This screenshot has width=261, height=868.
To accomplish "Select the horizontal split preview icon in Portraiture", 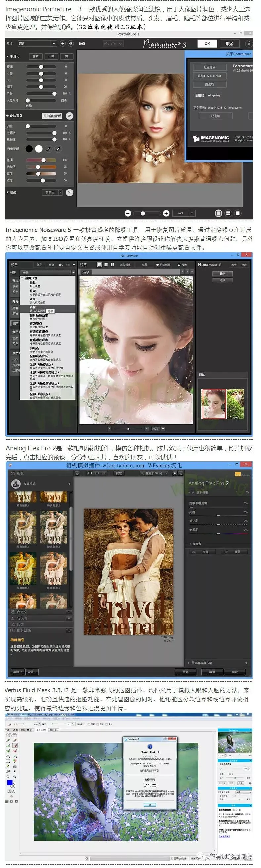I will [228, 213].
